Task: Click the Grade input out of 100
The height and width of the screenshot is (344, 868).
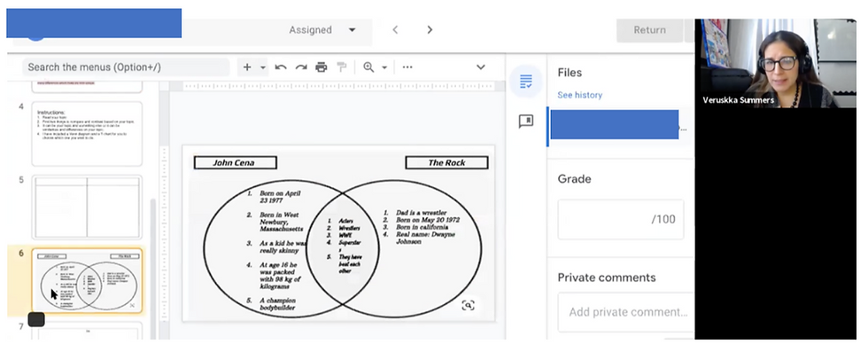Action: pyautogui.click(x=621, y=219)
